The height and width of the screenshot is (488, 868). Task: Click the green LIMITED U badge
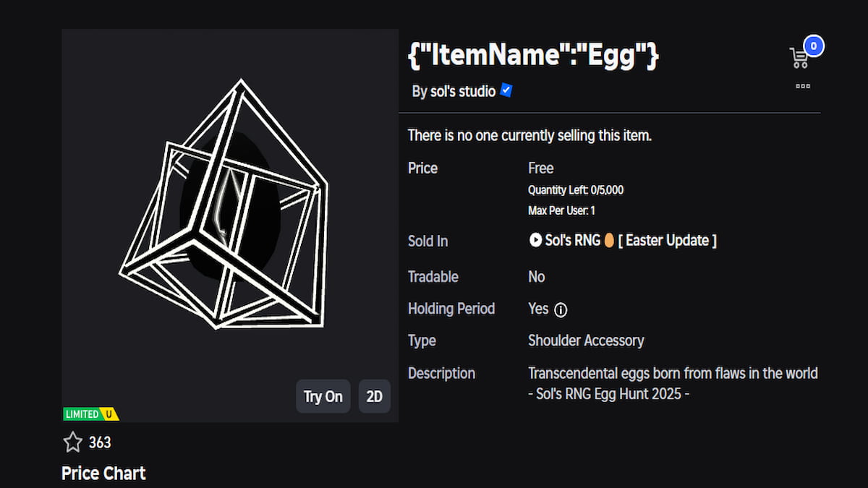90,414
